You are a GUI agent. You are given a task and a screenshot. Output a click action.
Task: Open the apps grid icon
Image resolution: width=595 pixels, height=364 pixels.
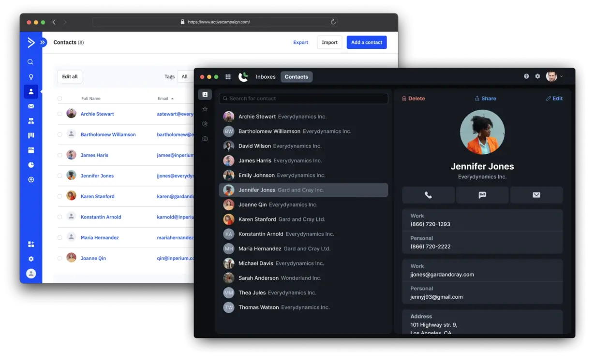point(228,77)
